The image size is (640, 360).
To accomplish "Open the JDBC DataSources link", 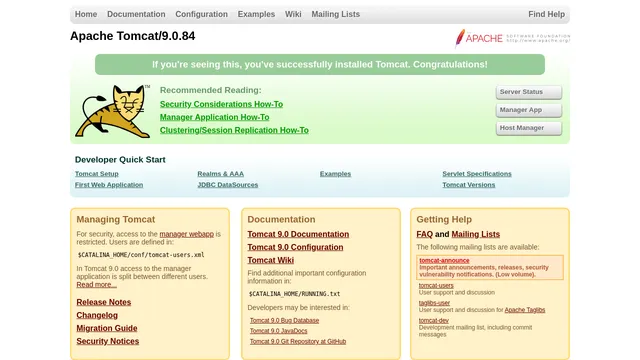I will click(x=228, y=185).
